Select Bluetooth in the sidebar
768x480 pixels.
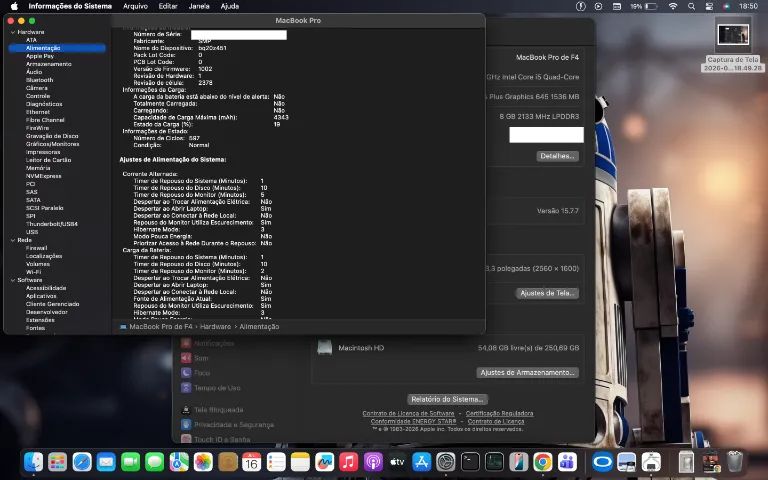pyautogui.click(x=39, y=80)
